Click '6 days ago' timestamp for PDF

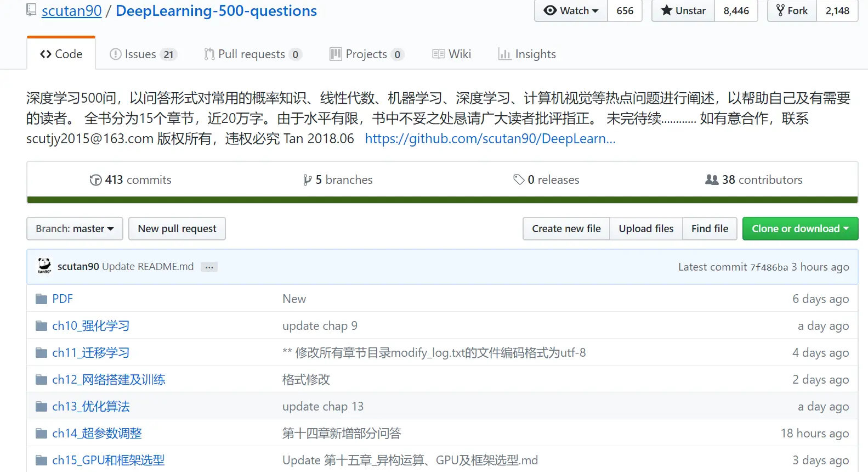[x=820, y=299]
